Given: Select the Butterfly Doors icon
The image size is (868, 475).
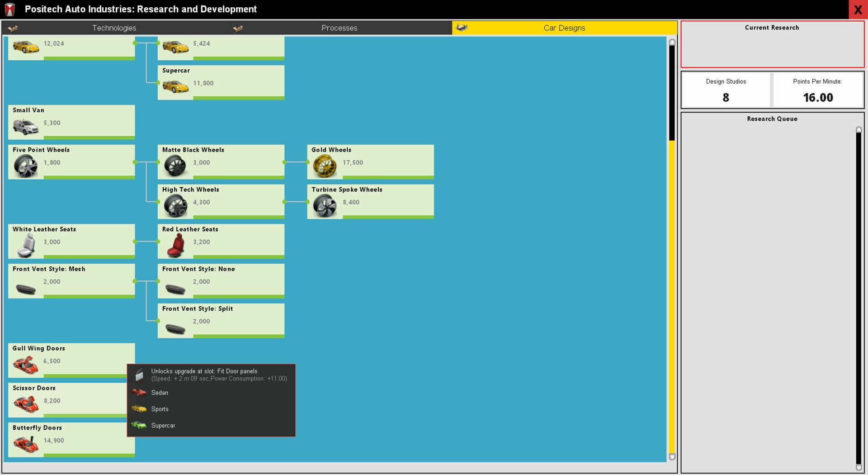Looking at the screenshot, I should (26, 443).
